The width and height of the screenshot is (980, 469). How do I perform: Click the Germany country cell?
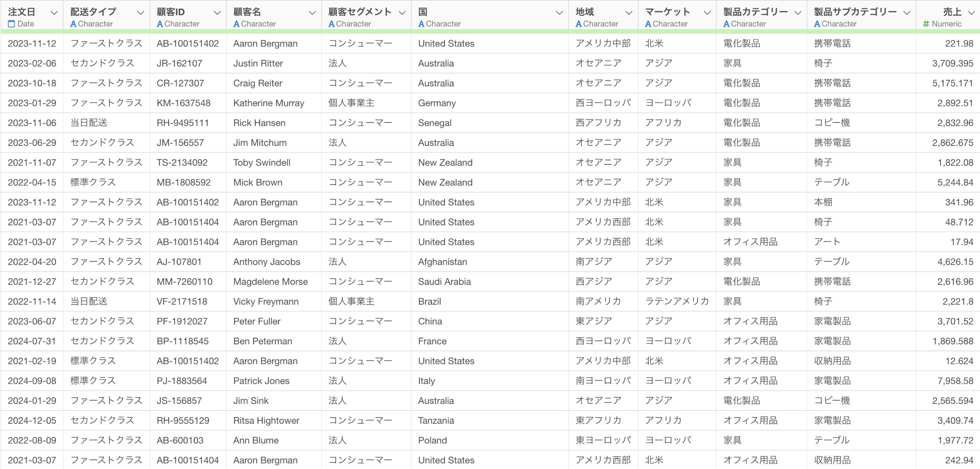pyautogui.click(x=437, y=103)
